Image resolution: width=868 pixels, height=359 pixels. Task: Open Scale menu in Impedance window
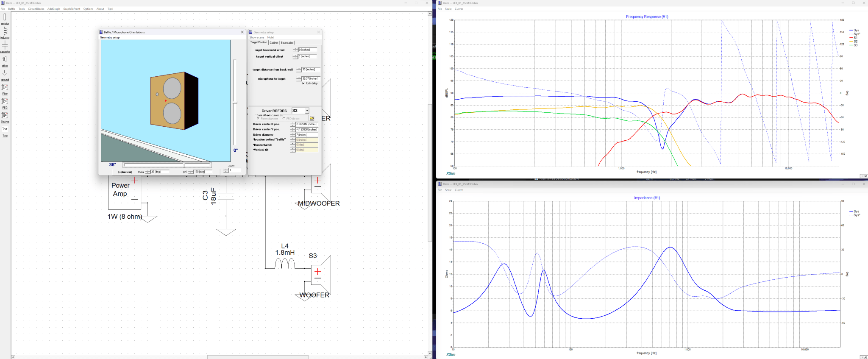tap(448, 190)
